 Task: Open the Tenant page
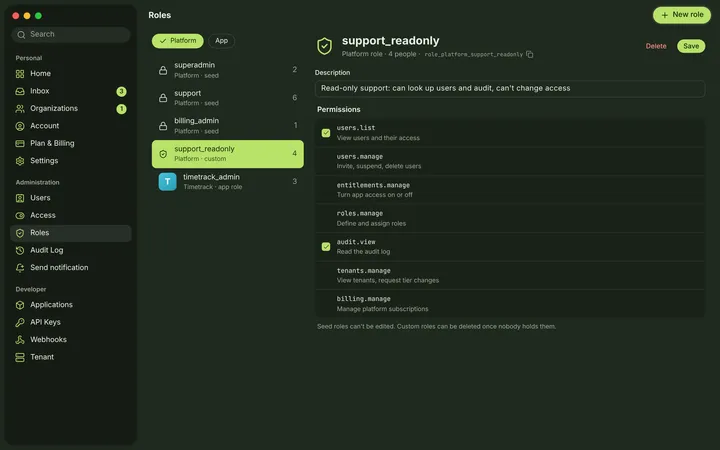tap(71, 357)
